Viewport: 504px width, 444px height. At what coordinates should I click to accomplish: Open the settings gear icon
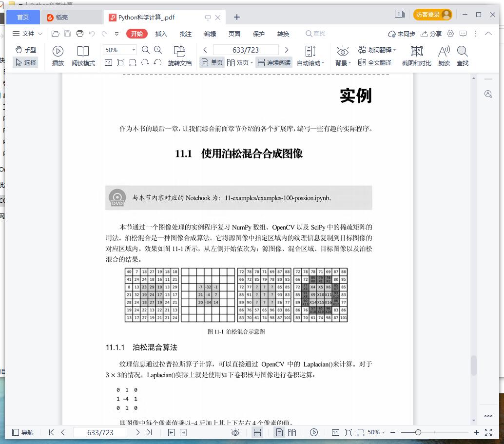click(450, 34)
